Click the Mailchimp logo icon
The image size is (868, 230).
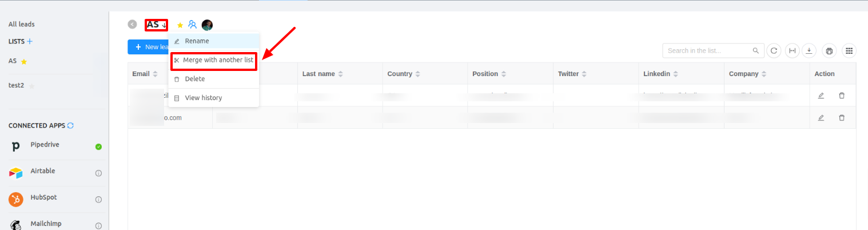[x=16, y=224]
